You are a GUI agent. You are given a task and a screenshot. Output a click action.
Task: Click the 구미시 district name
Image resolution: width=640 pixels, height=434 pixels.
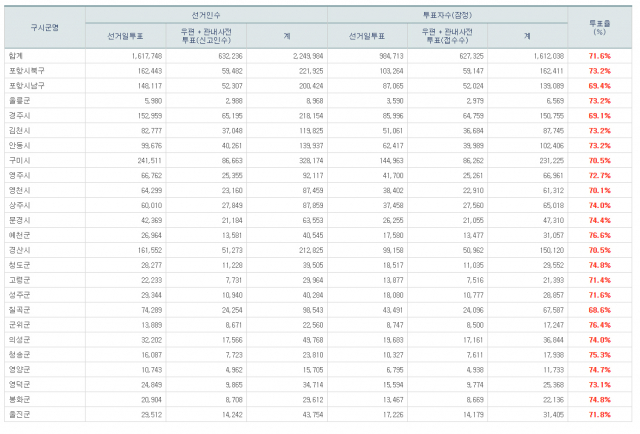(x=19, y=160)
